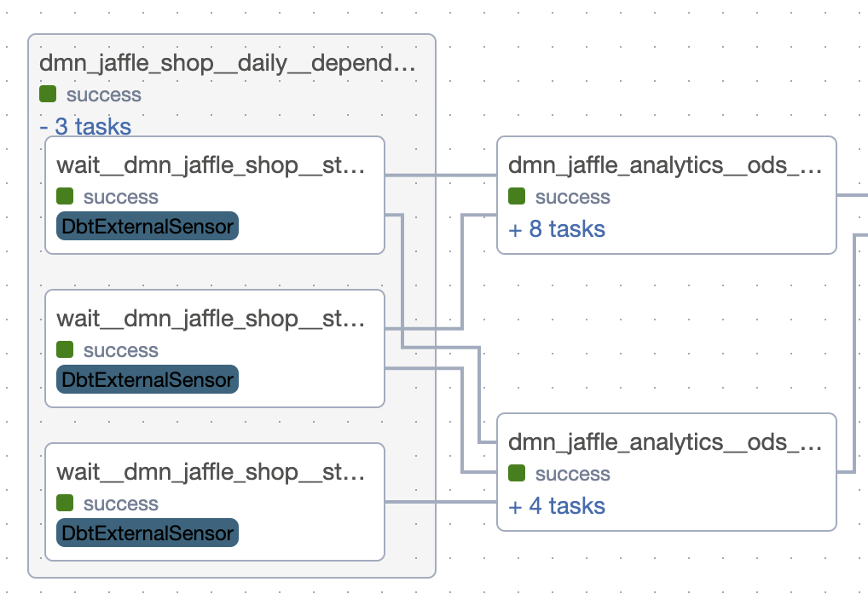Image resolution: width=868 pixels, height=605 pixels.
Task: Click 'success' label in the lower analytics node
Action: click(572, 474)
